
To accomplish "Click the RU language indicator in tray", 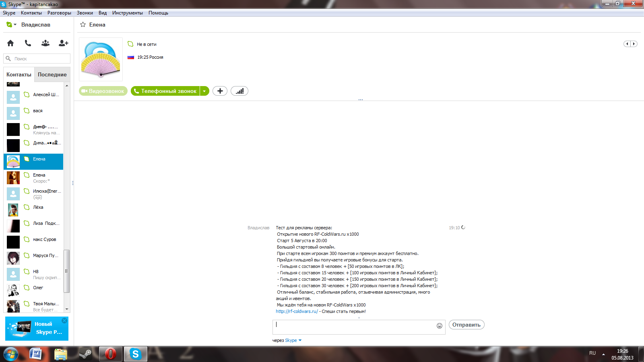I will click(592, 353).
